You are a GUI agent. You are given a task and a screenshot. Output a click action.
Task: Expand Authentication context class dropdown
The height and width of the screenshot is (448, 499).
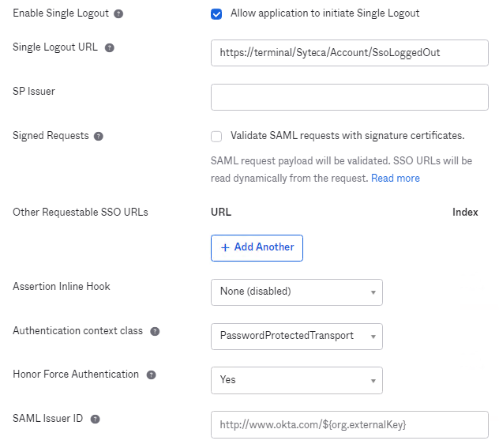click(x=296, y=336)
